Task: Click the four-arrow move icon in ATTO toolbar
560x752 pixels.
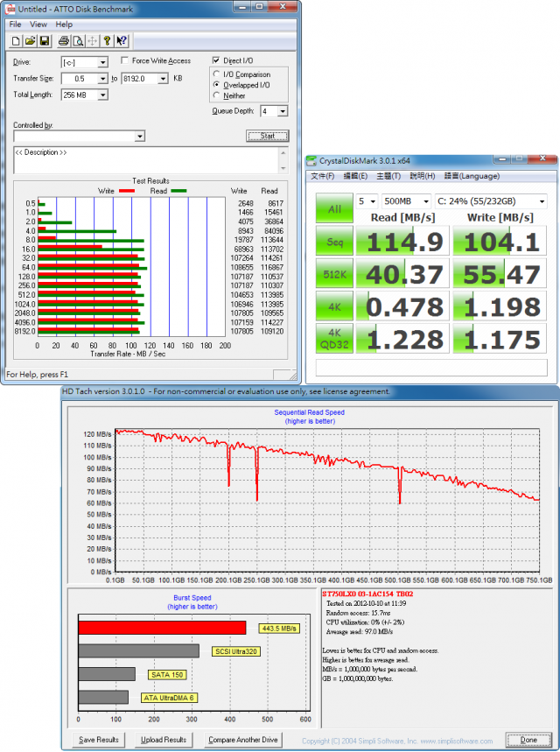Action: tap(92, 41)
